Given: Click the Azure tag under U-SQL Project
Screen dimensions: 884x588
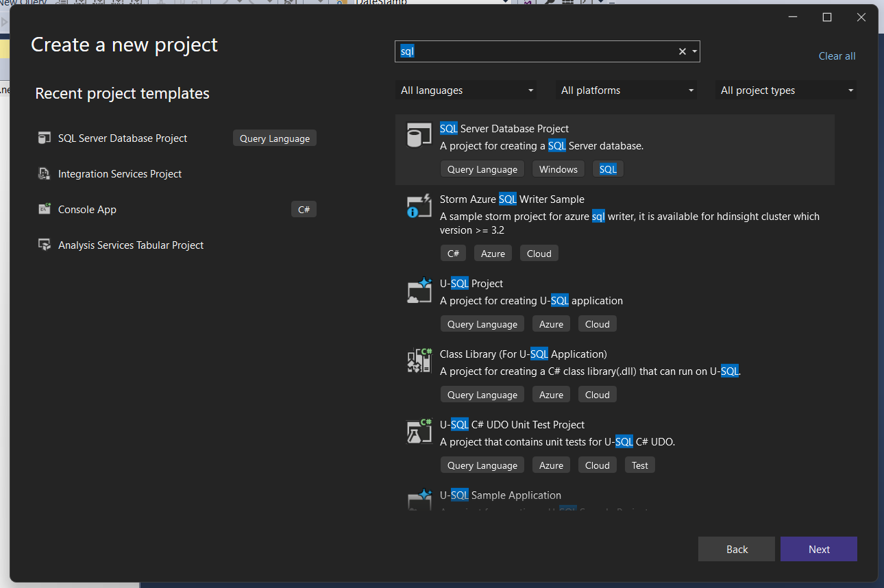Looking at the screenshot, I should point(551,324).
